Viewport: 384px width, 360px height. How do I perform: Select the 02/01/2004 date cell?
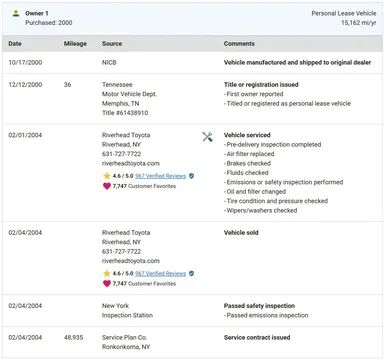pos(25,135)
